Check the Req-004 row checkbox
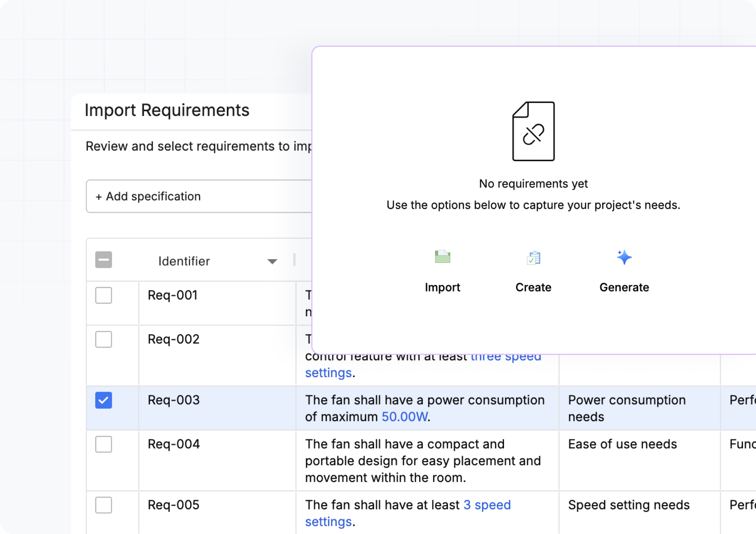The height and width of the screenshot is (534, 756). [x=103, y=444]
